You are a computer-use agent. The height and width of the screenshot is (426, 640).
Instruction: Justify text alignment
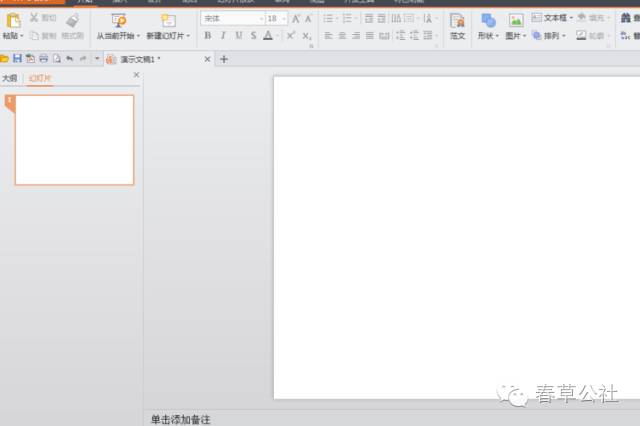(x=369, y=36)
